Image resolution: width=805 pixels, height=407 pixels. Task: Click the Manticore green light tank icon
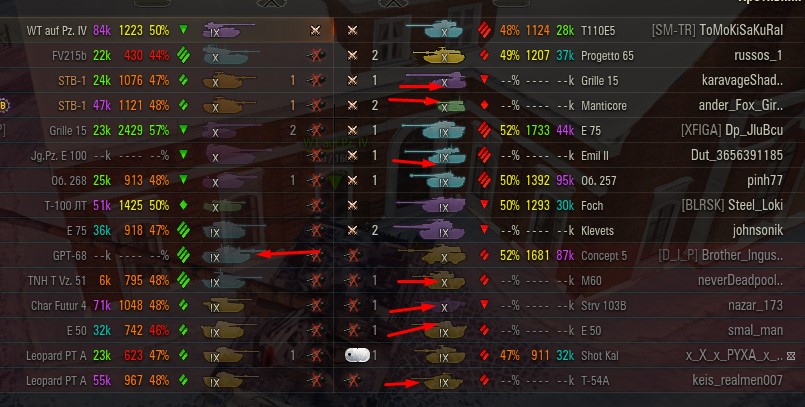click(x=451, y=106)
